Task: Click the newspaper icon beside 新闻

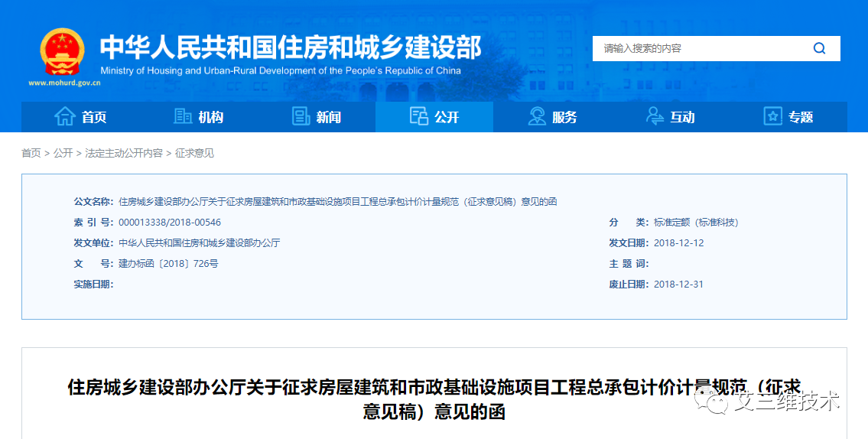Action: (301, 116)
